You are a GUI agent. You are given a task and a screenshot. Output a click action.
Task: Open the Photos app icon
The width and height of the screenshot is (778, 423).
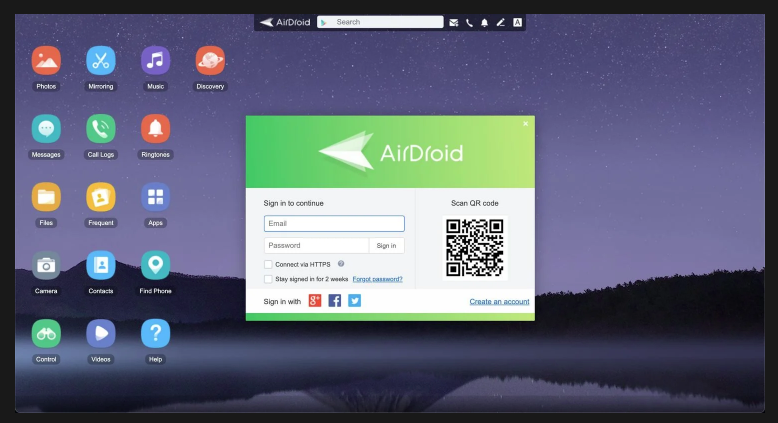(x=46, y=60)
